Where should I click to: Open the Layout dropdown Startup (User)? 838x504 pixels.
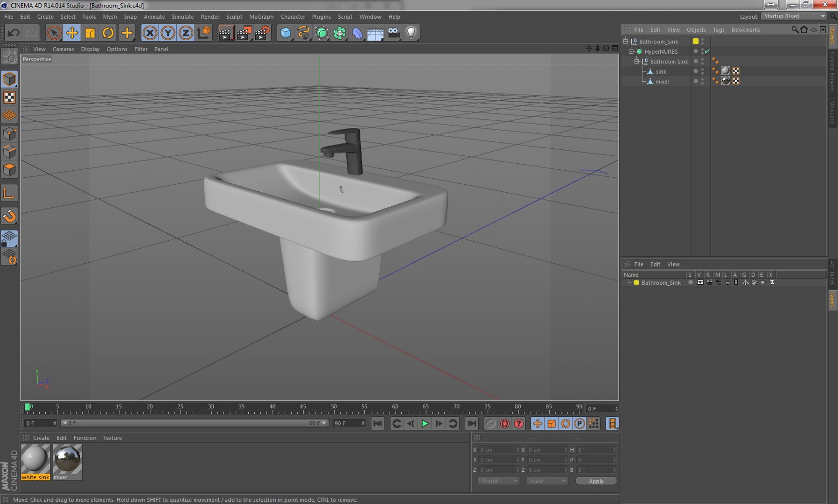(794, 16)
